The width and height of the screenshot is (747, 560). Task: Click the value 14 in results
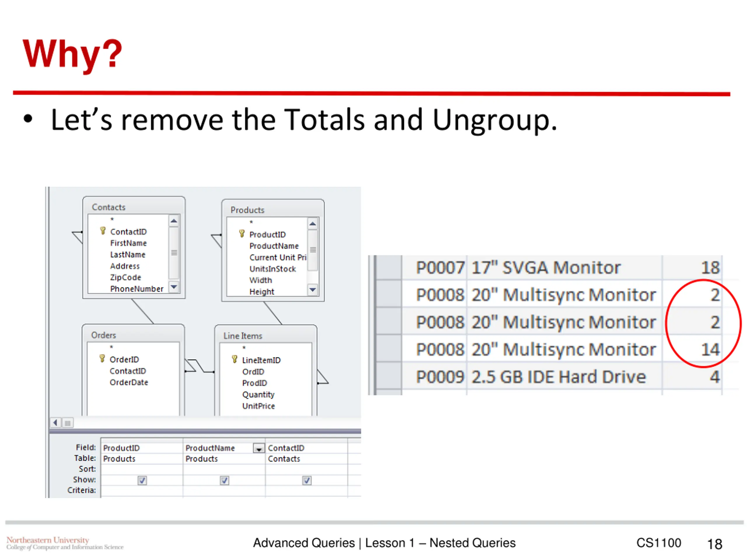711,350
